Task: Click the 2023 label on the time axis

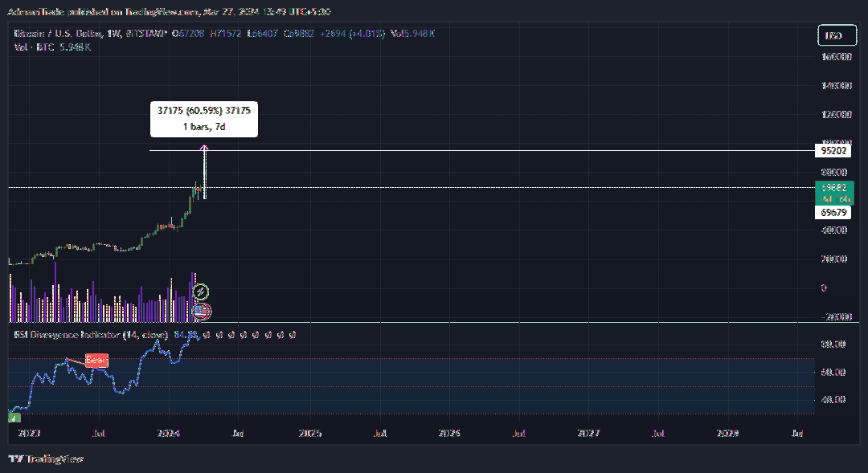Action: [30, 433]
